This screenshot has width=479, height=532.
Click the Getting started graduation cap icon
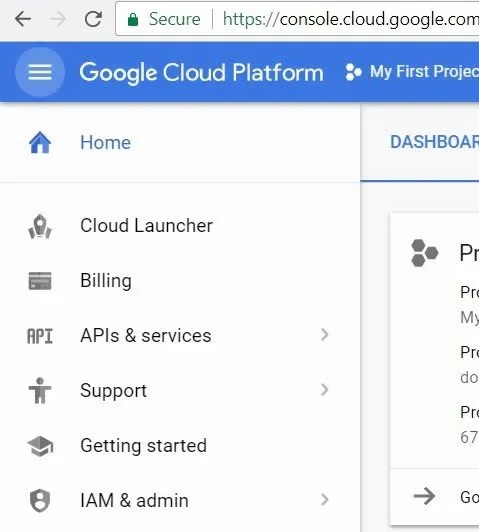pos(40,446)
